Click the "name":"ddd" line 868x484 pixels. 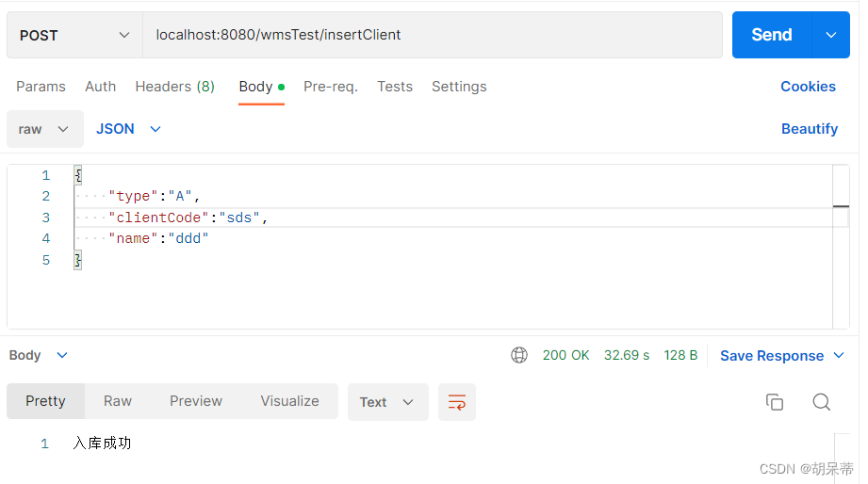158,238
